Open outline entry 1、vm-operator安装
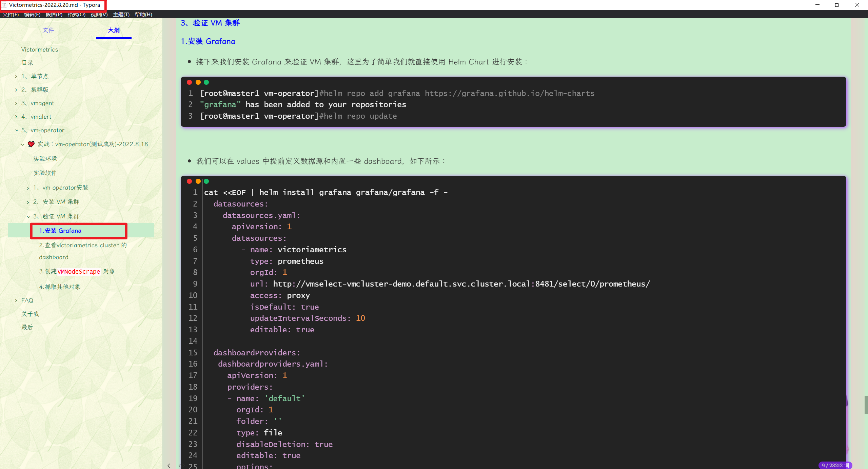Screen dimensions: 868x469 (x=61, y=188)
